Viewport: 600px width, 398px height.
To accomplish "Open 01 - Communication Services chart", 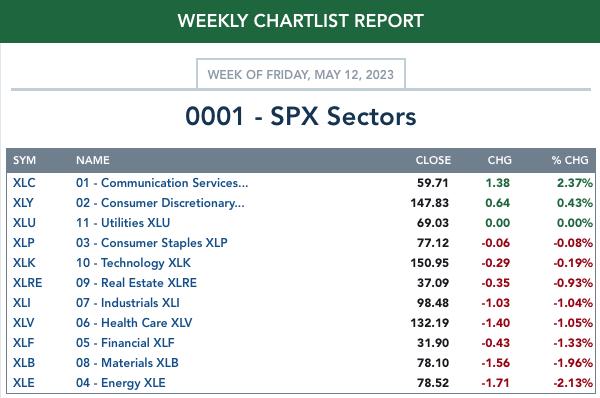I will tap(162, 183).
